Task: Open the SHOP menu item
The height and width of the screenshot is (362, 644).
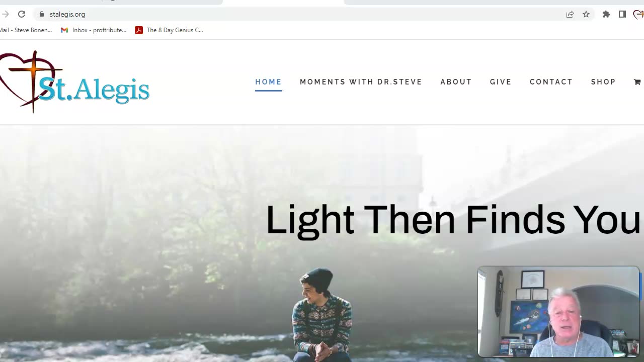Action: [603, 82]
